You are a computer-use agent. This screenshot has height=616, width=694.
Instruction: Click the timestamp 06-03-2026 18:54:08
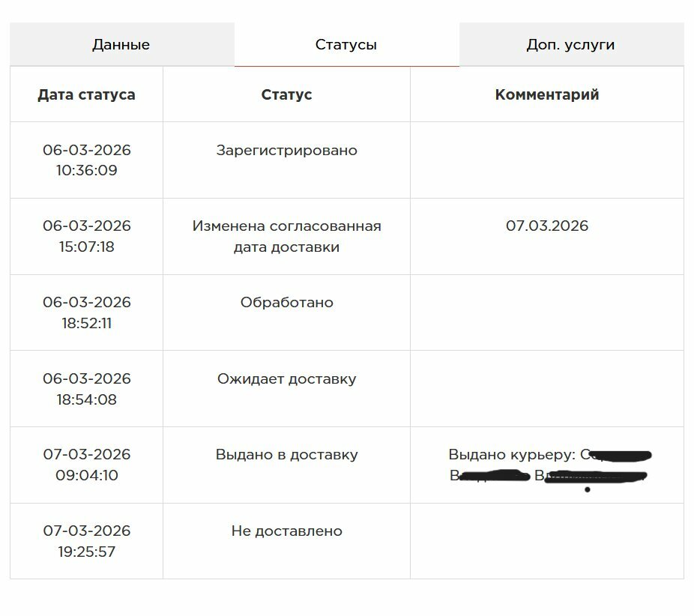click(x=87, y=389)
